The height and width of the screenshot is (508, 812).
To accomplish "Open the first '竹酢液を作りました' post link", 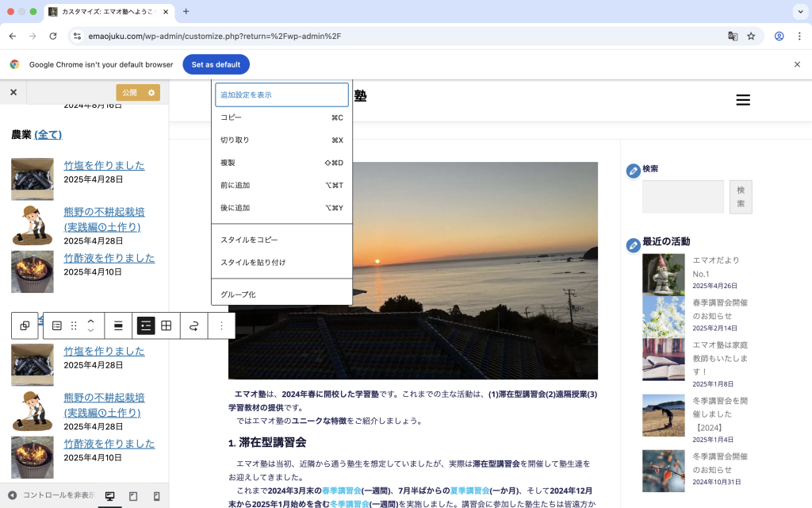I will tap(109, 258).
